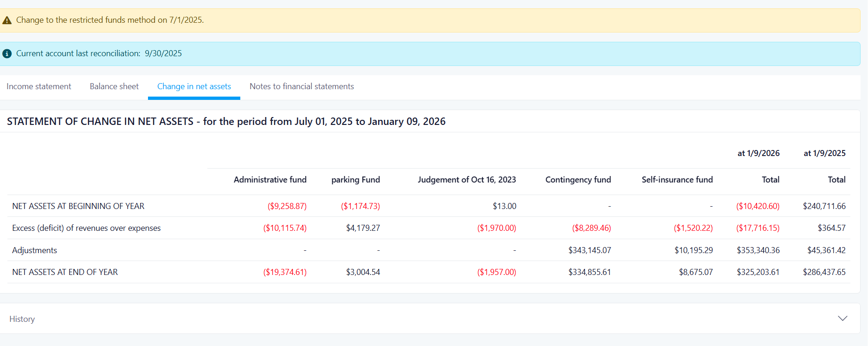This screenshot has width=868, height=346.
Task: Click the ($10,115.74) Administrative deficit value
Action: (x=285, y=228)
